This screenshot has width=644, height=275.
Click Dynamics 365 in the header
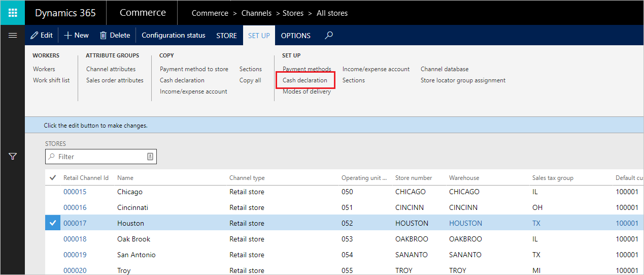tap(65, 13)
